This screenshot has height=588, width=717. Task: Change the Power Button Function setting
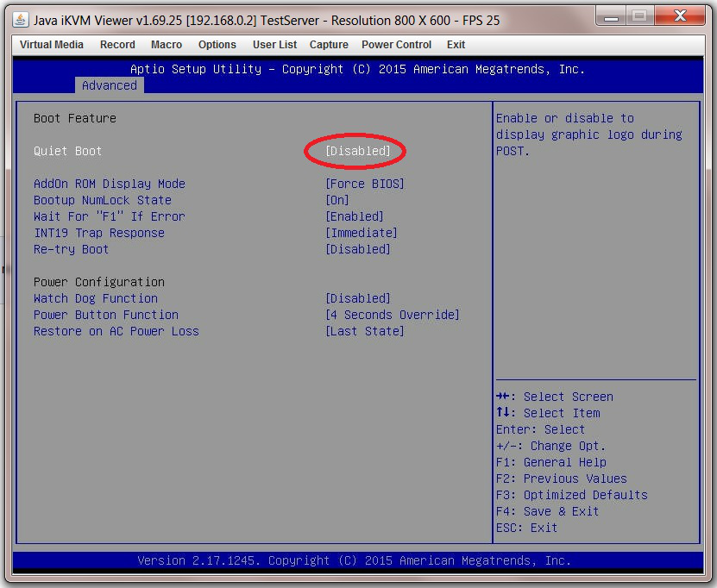393,315
